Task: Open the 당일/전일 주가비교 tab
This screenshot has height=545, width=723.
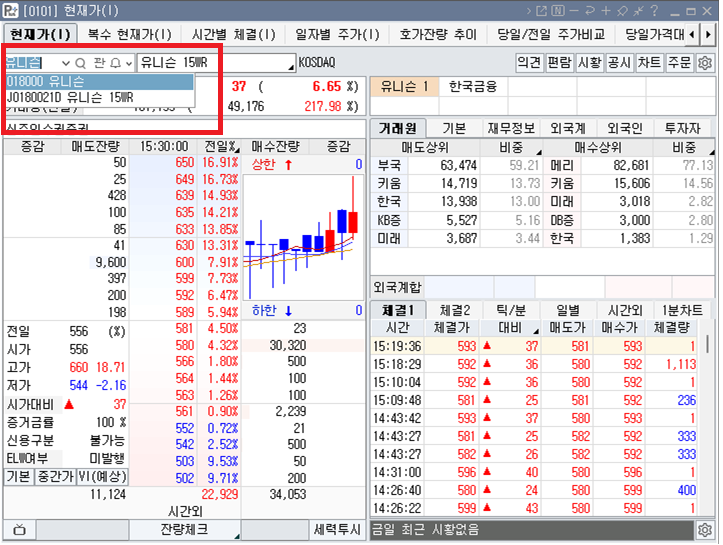Action: coord(551,34)
